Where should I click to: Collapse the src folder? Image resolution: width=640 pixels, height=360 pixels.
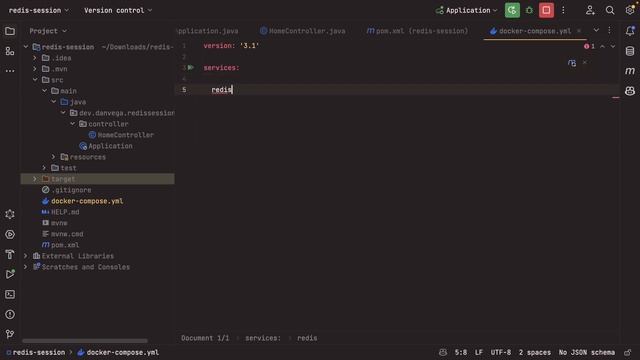35,80
